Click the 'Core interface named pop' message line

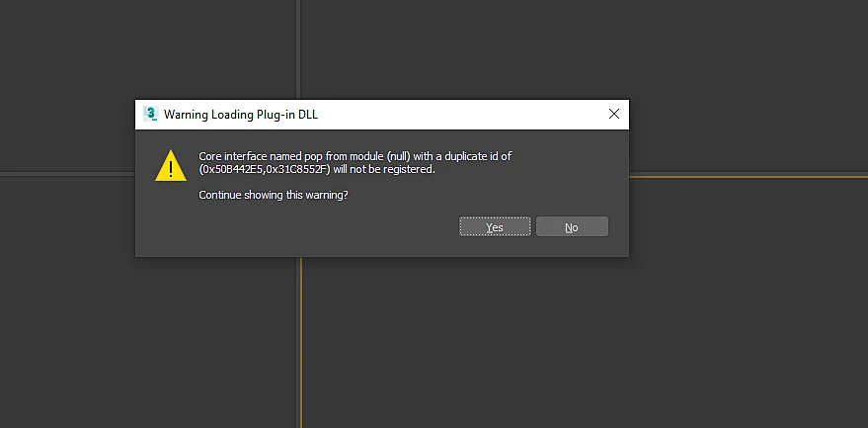pos(355,156)
